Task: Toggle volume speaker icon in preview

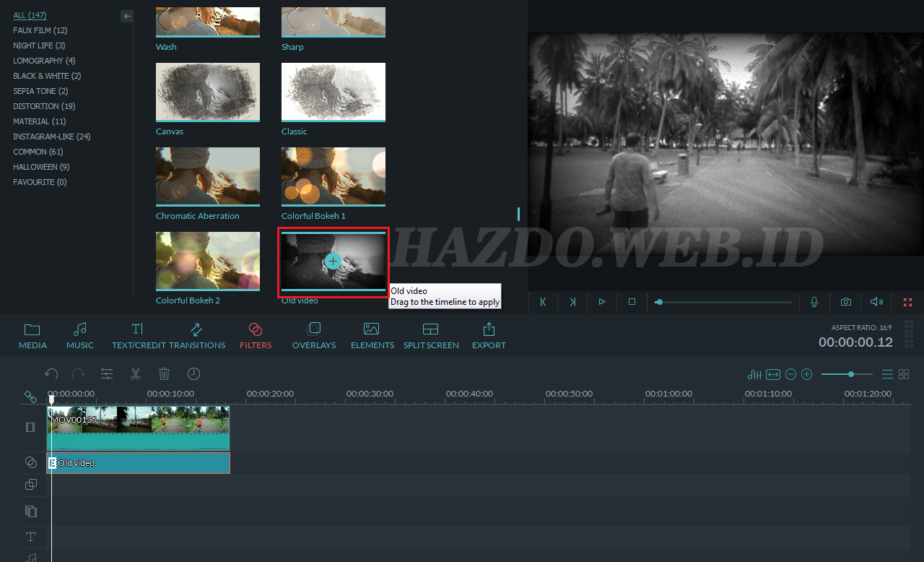Action: [876, 302]
